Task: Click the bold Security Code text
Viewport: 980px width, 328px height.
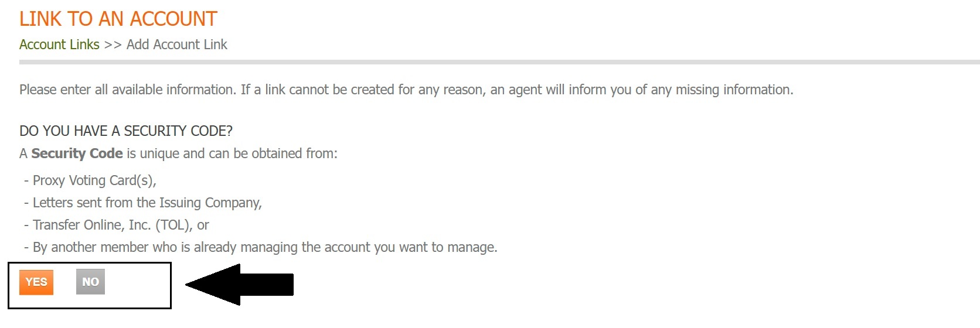Action: (77, 153)
